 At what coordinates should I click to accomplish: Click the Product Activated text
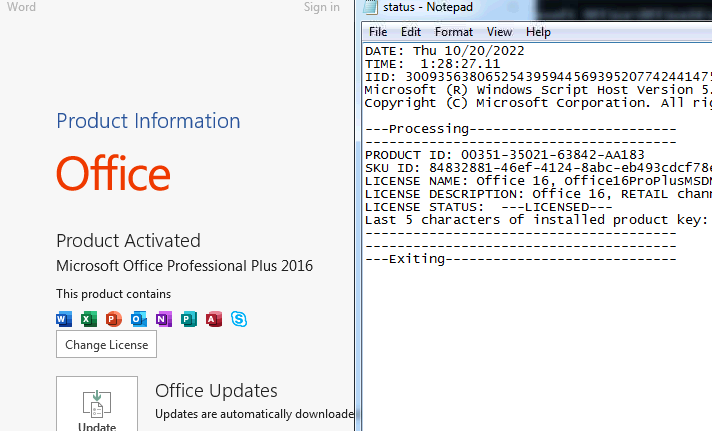coord(128,241)
